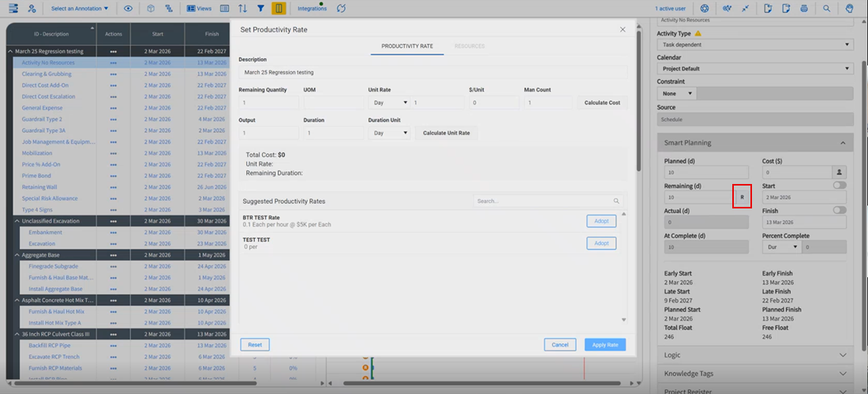Click the Man Count input field
Image resolution: width=868 pixels, height=394 pixels.
tap(548, 103)
